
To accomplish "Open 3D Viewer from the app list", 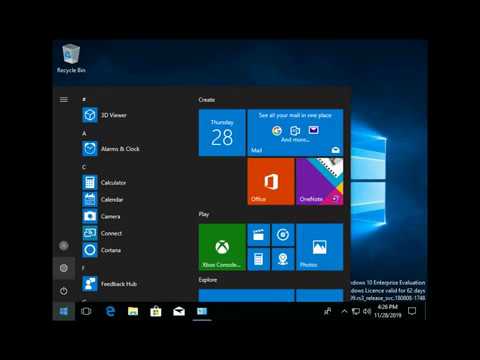I will pos(133,115).
